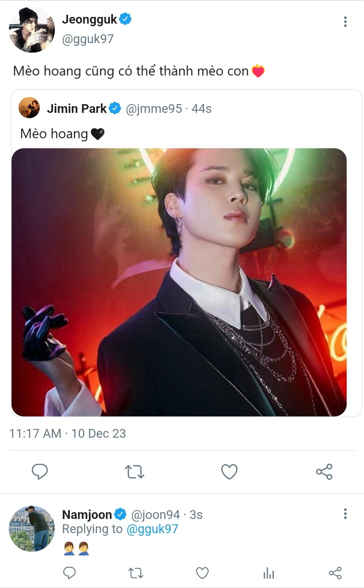364x588 pixels.
Task: Open Namjoon's profile picture
Action: click(x=32, y=528)
